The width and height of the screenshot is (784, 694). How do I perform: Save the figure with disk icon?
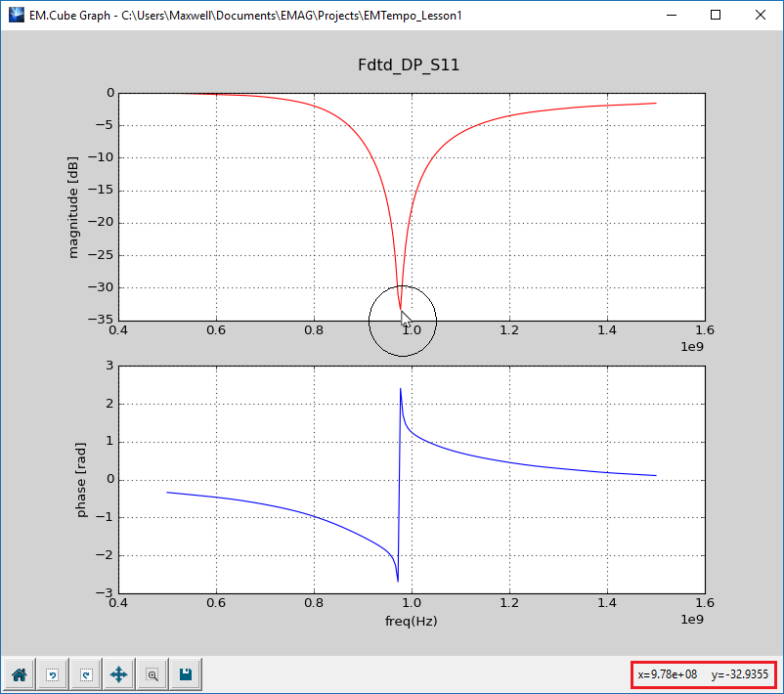pos(186,675)
